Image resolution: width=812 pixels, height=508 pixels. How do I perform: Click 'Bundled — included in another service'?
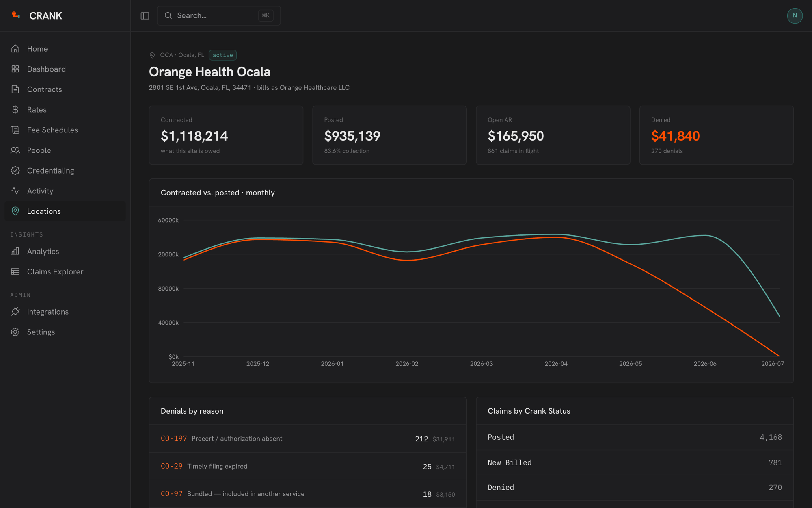[x=246, y=494]
